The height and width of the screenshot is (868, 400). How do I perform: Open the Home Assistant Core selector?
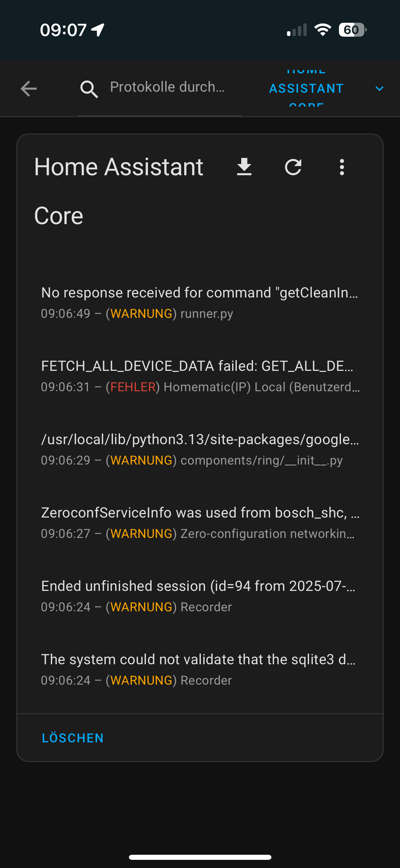[x=306, y=89]
